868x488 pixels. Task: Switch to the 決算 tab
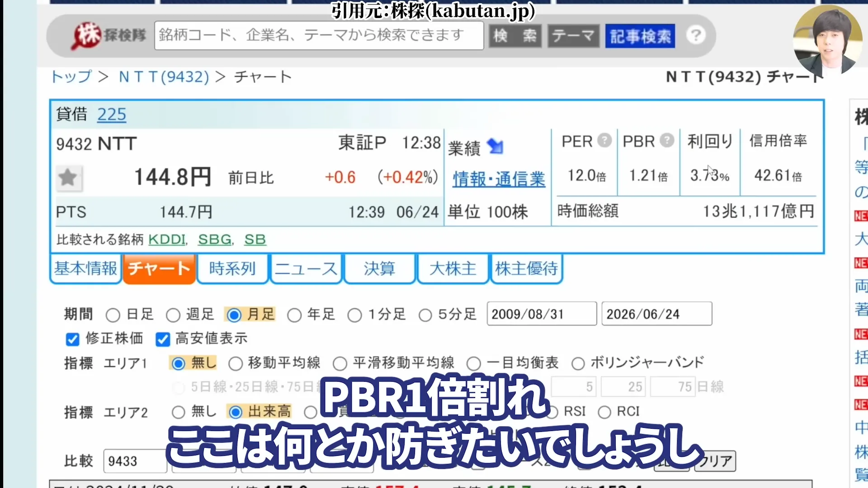(379, 269)
